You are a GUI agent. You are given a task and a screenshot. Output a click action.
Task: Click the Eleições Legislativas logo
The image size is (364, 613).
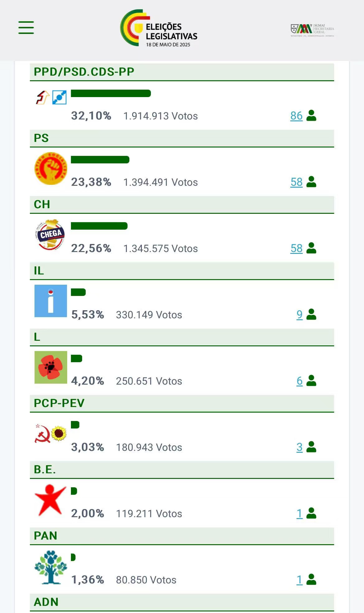[x=159, y=28]
